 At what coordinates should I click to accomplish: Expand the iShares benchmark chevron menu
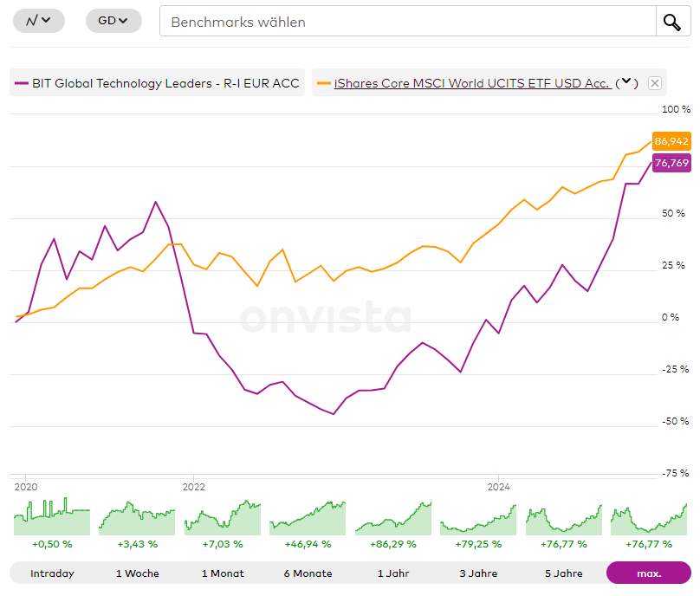tap(626, 81)
